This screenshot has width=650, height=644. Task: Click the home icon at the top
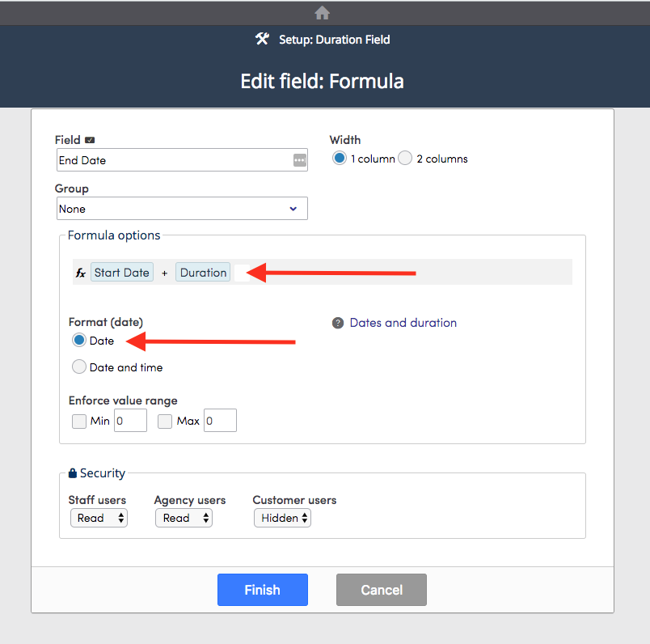pos(322,12)
